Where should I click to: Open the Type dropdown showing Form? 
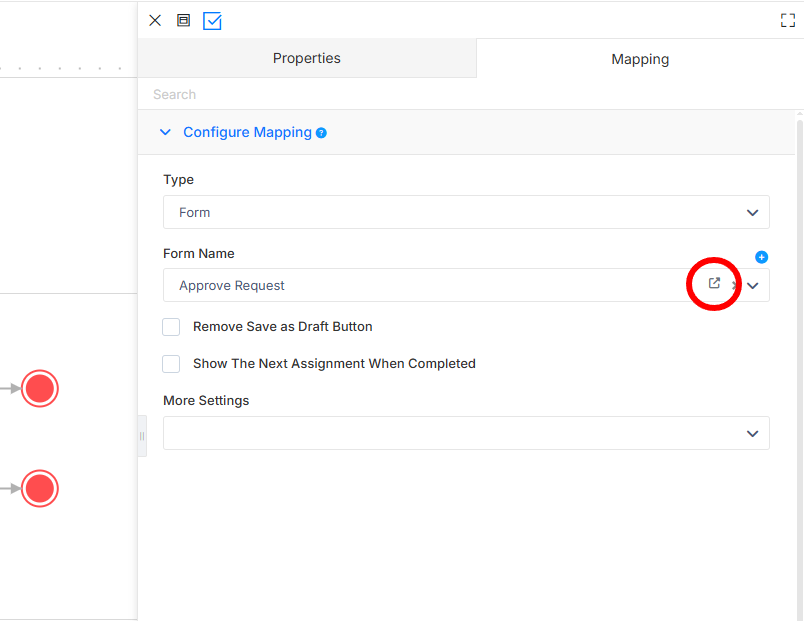466,212
